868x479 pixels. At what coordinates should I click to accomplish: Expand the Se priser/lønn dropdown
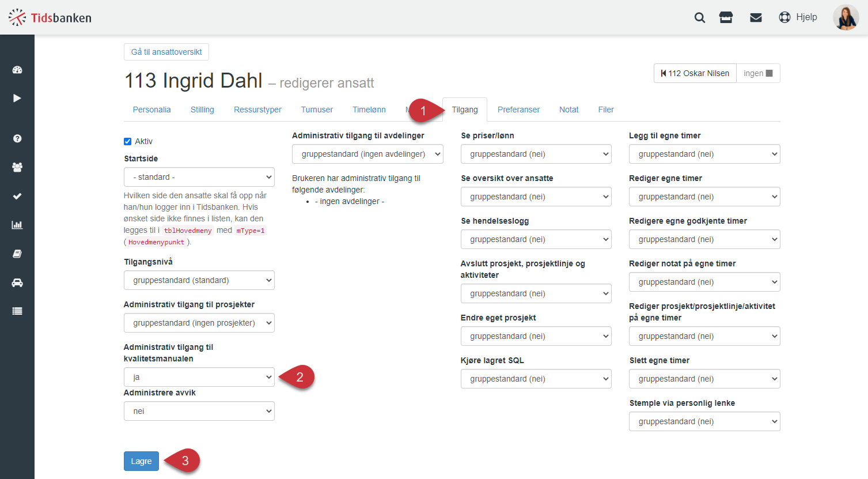click(536, 154)
